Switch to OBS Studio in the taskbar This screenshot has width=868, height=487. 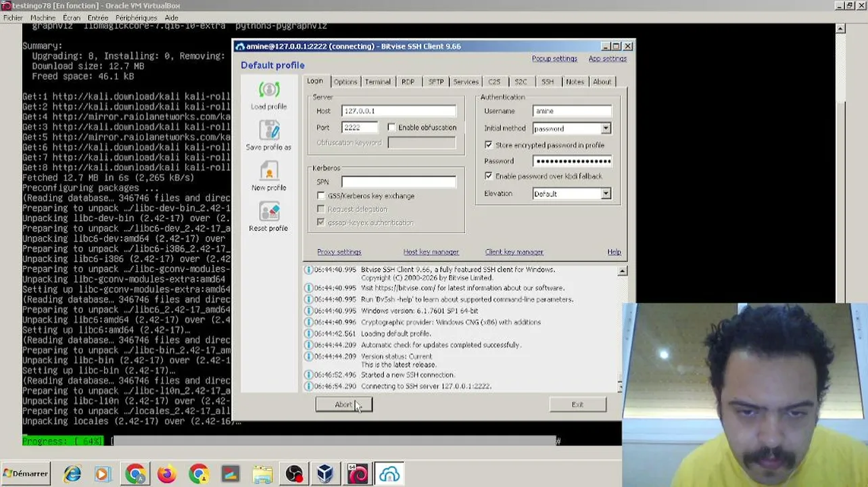(294, 474)
